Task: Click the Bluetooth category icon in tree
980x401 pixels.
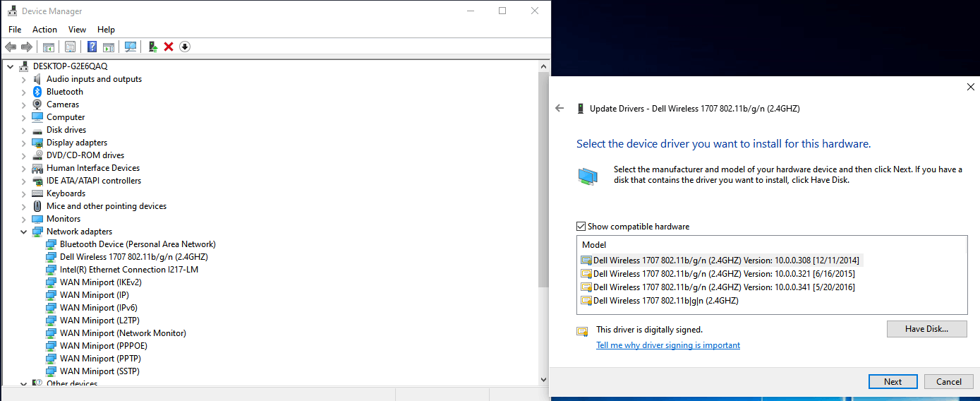Action: pyautogui.click(x=38, y=92)
